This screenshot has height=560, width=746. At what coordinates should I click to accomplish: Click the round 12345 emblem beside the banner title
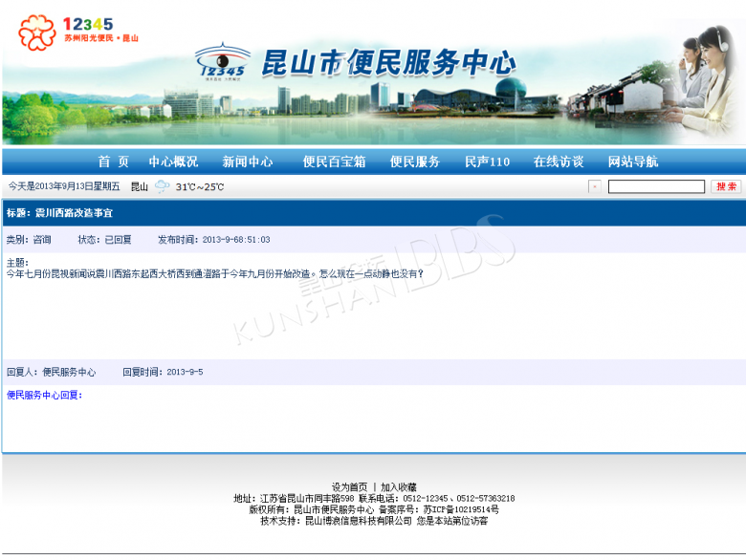tap(221, 63)
